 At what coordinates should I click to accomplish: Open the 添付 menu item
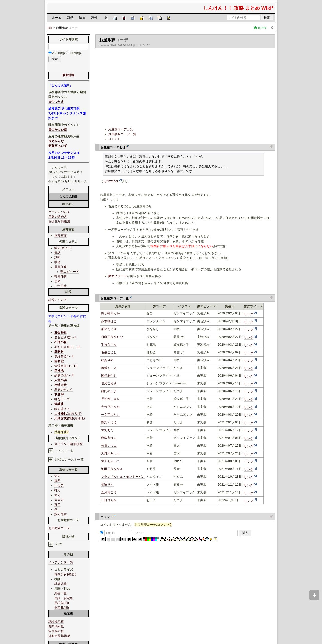click(x=94, y=18)
